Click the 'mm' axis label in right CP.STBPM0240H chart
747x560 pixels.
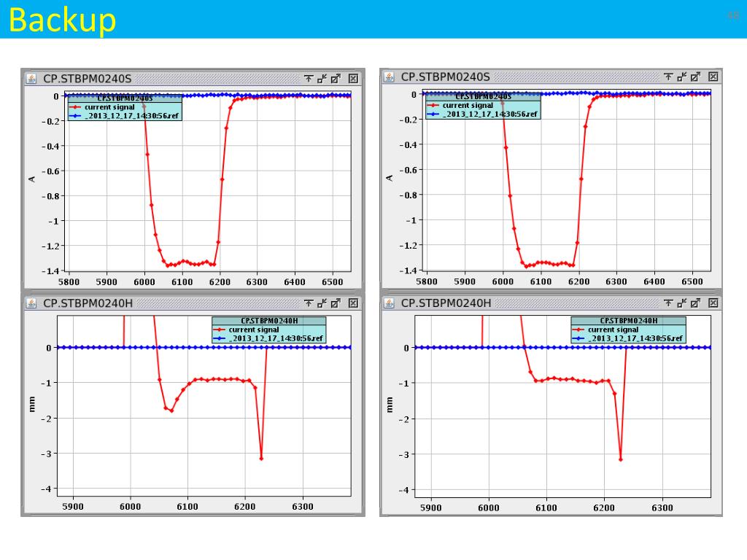(390, 404)
